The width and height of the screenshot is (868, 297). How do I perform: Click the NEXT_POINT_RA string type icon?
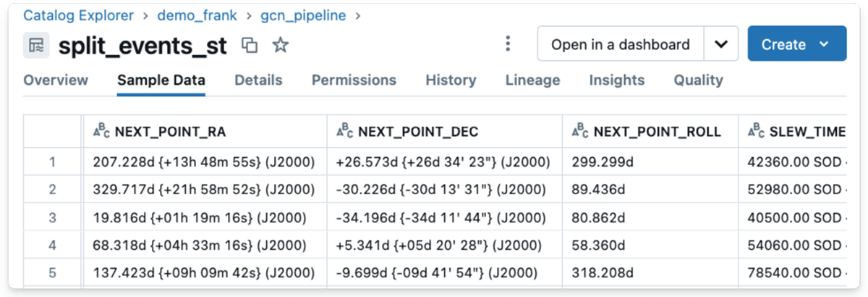tap(101, 131)
